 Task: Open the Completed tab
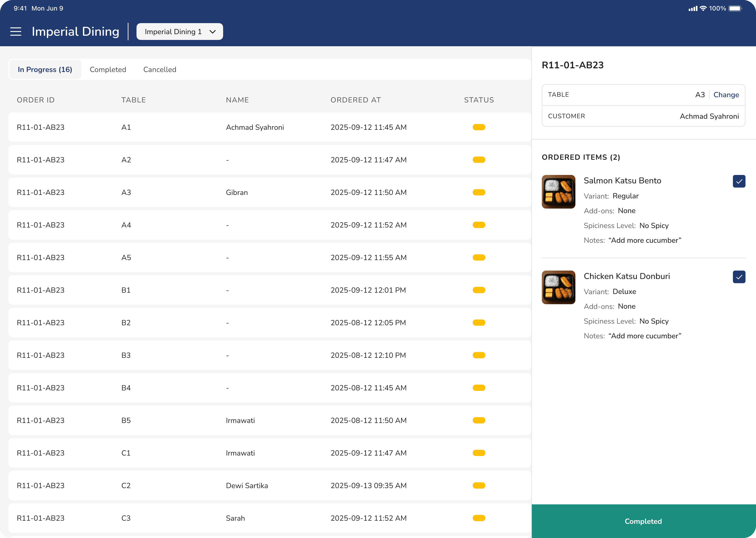point(108,70)
